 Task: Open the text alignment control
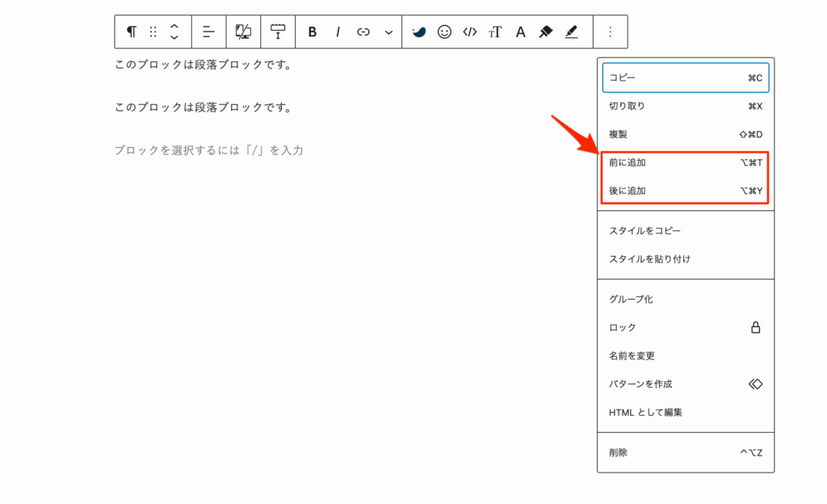208,31
